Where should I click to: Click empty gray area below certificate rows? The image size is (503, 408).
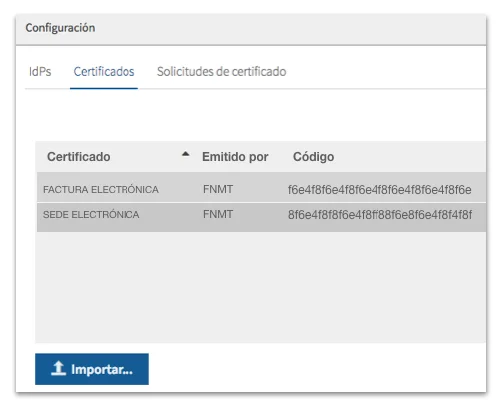tap(261, 287)
